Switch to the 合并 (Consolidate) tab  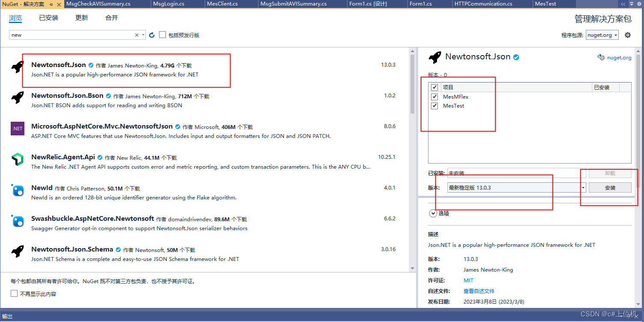[112, 18]
